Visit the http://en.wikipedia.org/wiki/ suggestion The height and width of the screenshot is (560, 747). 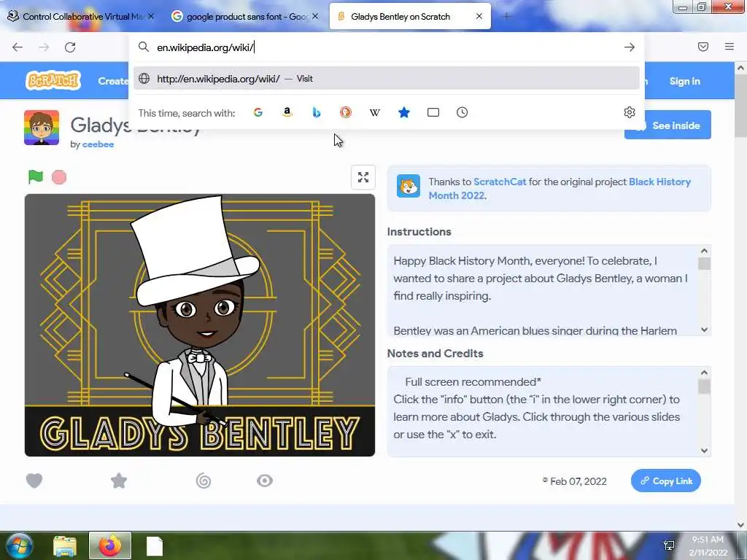coord(386,79)
